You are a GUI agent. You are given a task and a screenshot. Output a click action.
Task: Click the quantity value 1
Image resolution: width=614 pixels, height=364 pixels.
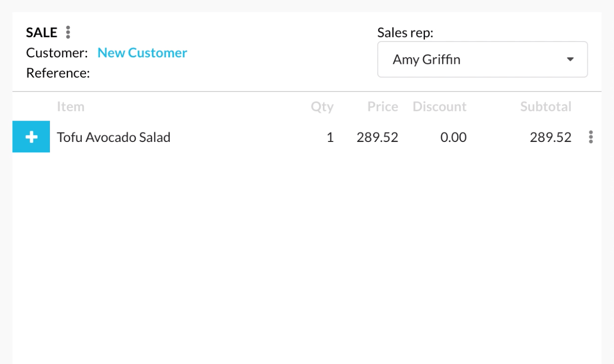330,137
